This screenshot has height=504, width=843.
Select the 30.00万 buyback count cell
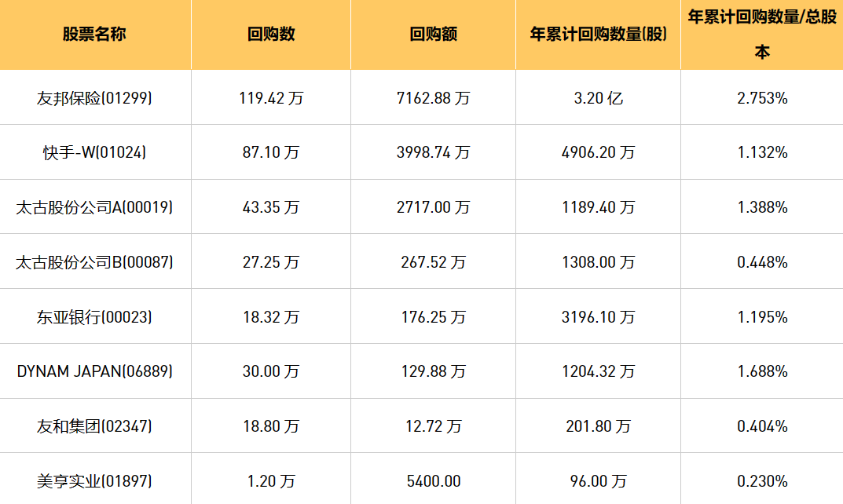(271, 371)
